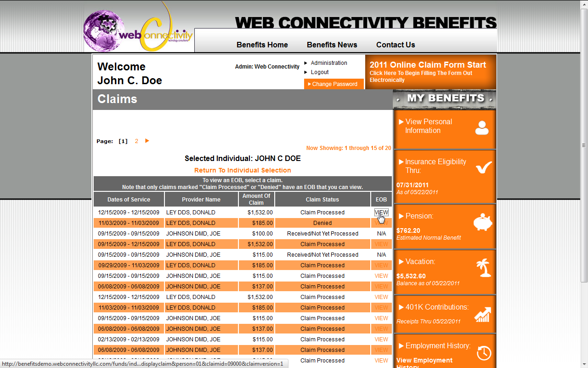Click Selected Individual: JOHN C DOE heading
The image size is (588, 368).
[243, 158]
